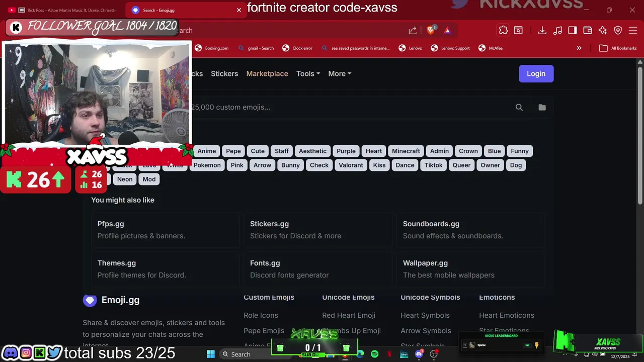Select the Bunny tag
Screen dimensions: 644x362
coord(290,165)
